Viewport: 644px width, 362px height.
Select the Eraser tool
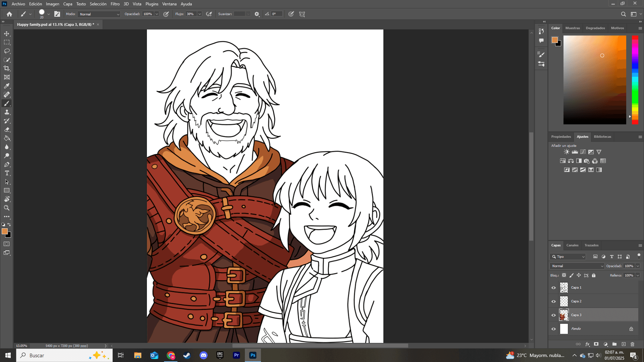pos(7,129)
